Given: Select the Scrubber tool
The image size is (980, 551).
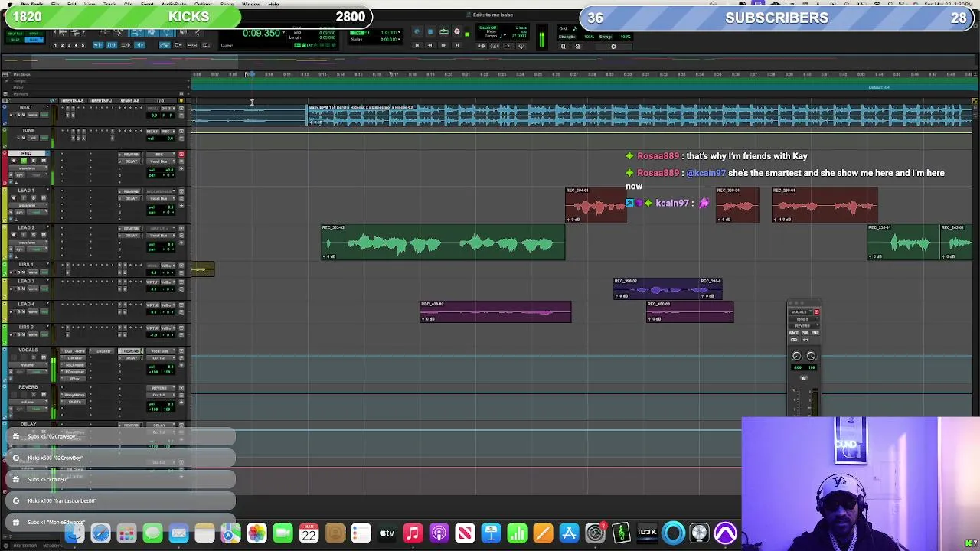Looking at the screenshot, I should (184, 32).
